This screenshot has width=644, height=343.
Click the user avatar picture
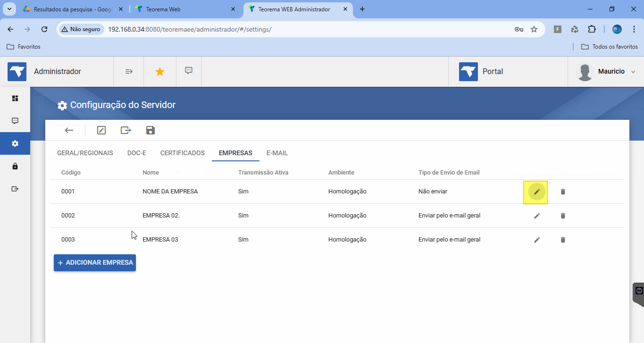click(x=585, y=72)
